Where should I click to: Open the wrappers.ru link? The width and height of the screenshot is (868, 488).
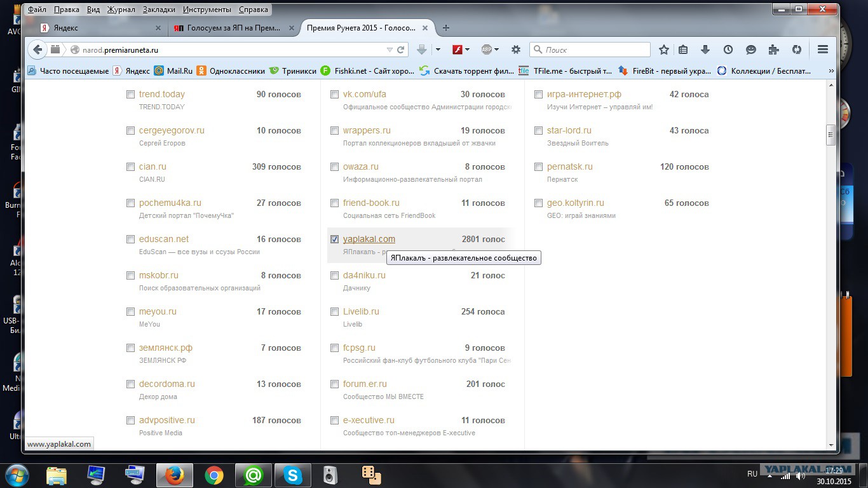tap(367, 131)
